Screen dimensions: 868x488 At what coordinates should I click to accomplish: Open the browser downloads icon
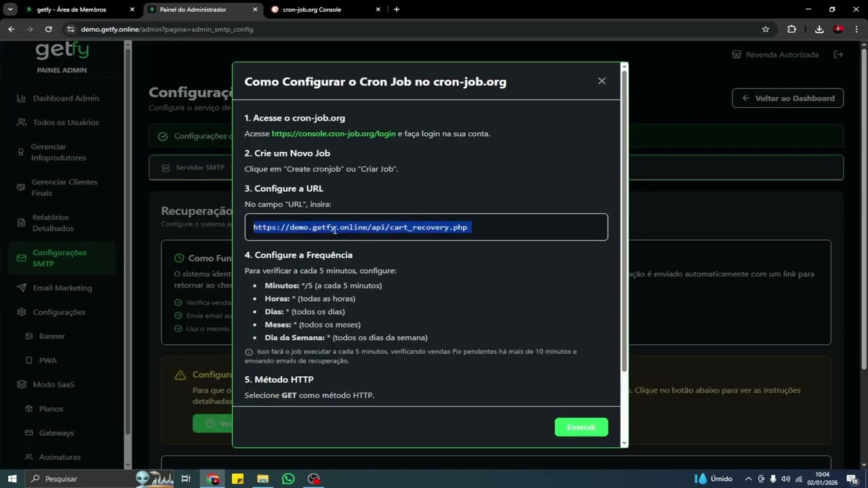pos(819,29)
